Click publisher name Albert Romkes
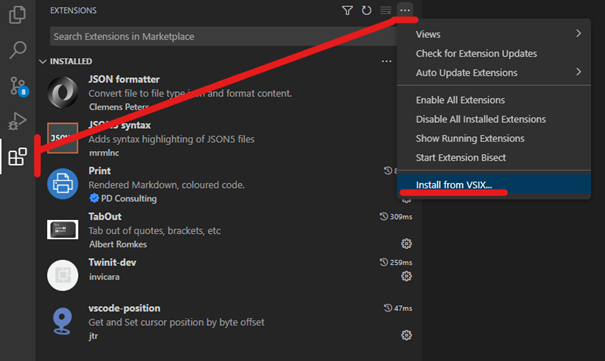Image resolution: width=605 pixels, height=361 pixels. [118, 244]
